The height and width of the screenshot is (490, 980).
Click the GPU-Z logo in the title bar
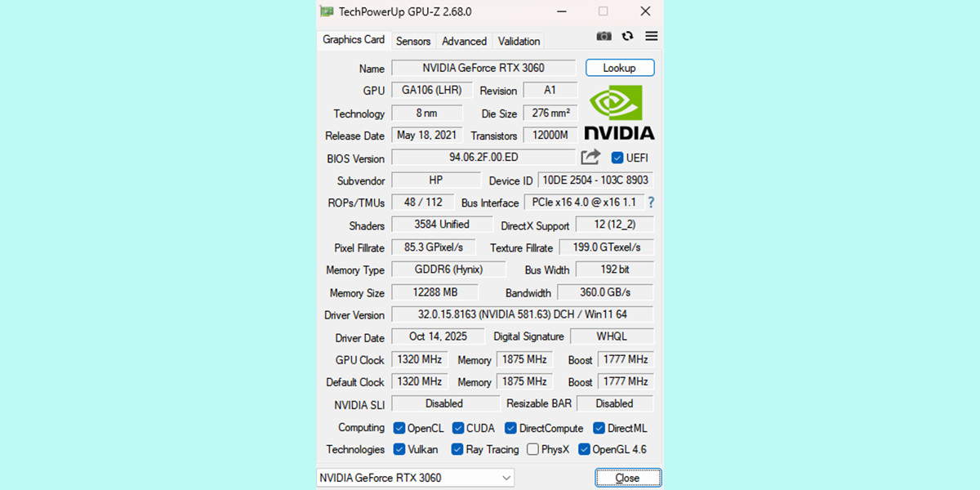[327, 12]
